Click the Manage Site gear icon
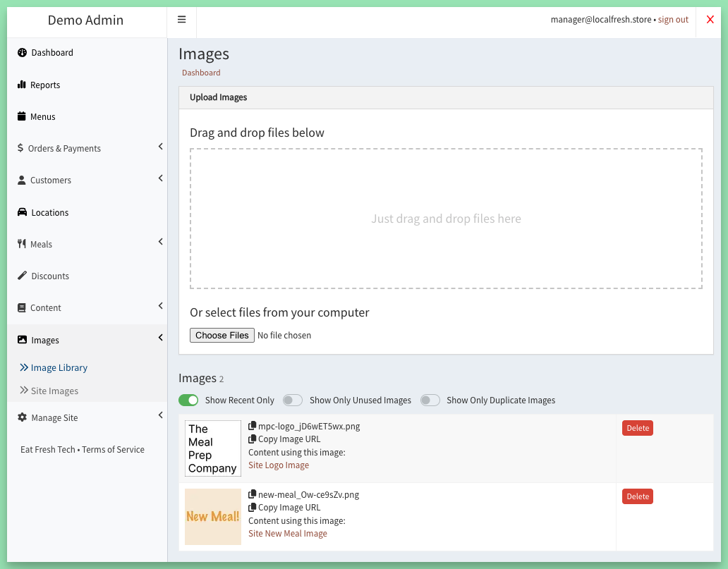The height and width of the screenshot is (569, 728). point(23,417)
